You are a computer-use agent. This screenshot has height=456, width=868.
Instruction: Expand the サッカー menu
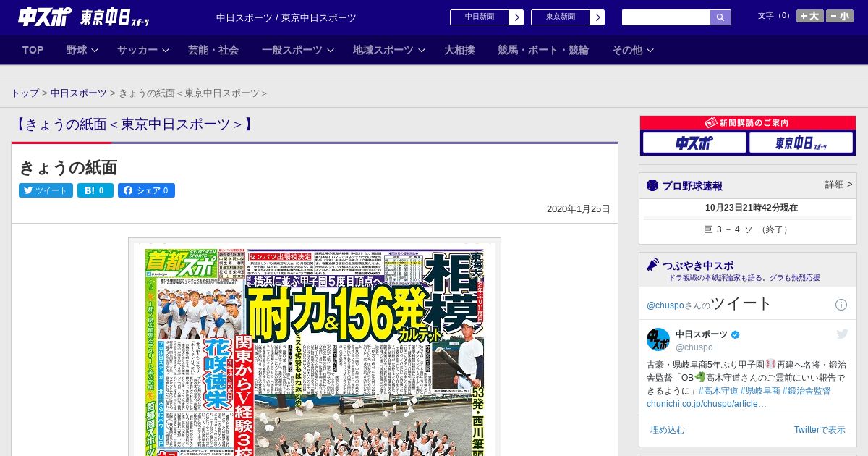143,50
